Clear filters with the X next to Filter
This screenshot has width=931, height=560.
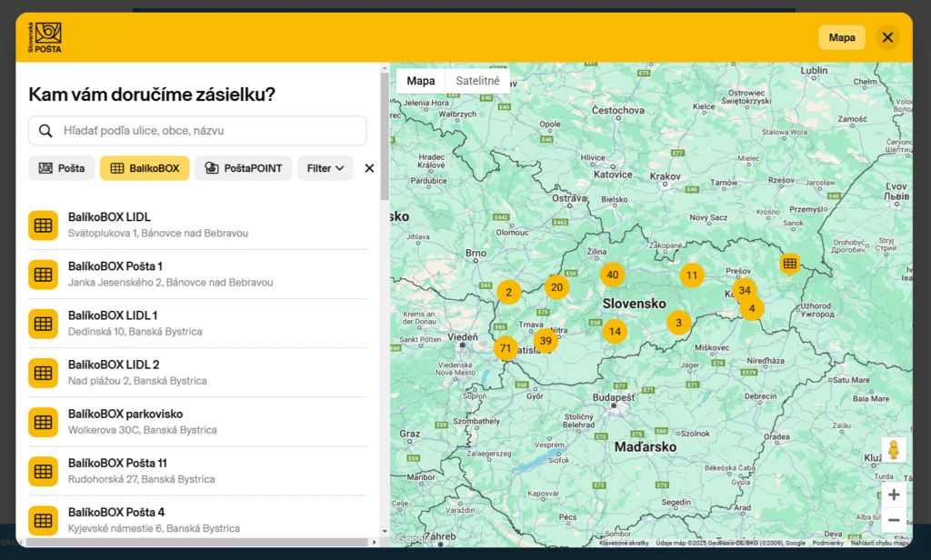[369, 168]
